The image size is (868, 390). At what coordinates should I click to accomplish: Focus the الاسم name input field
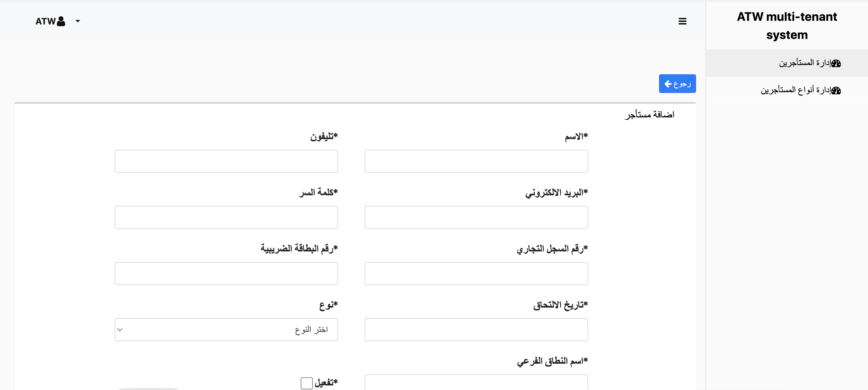(x=476, y=161)
